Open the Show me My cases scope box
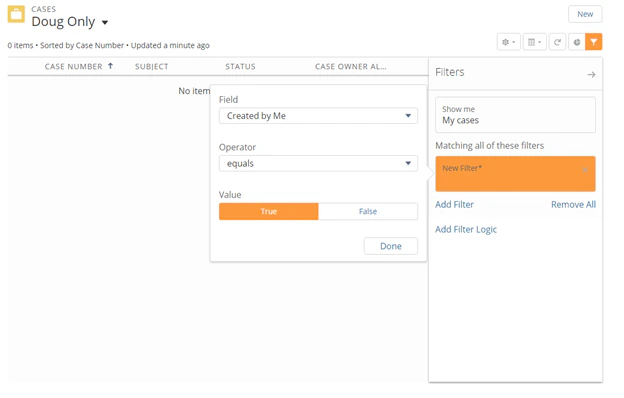This screenshot has width=624, height=398. 515,115
